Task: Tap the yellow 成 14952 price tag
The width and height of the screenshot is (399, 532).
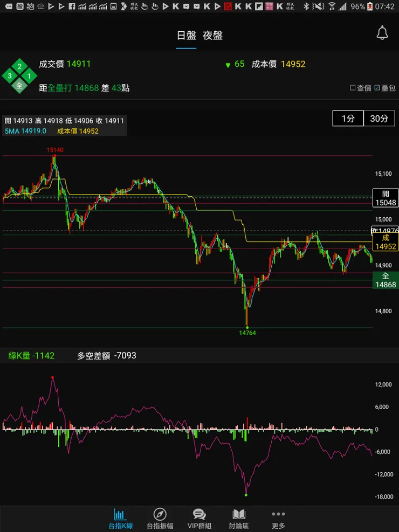Action: tap(386, 242)
